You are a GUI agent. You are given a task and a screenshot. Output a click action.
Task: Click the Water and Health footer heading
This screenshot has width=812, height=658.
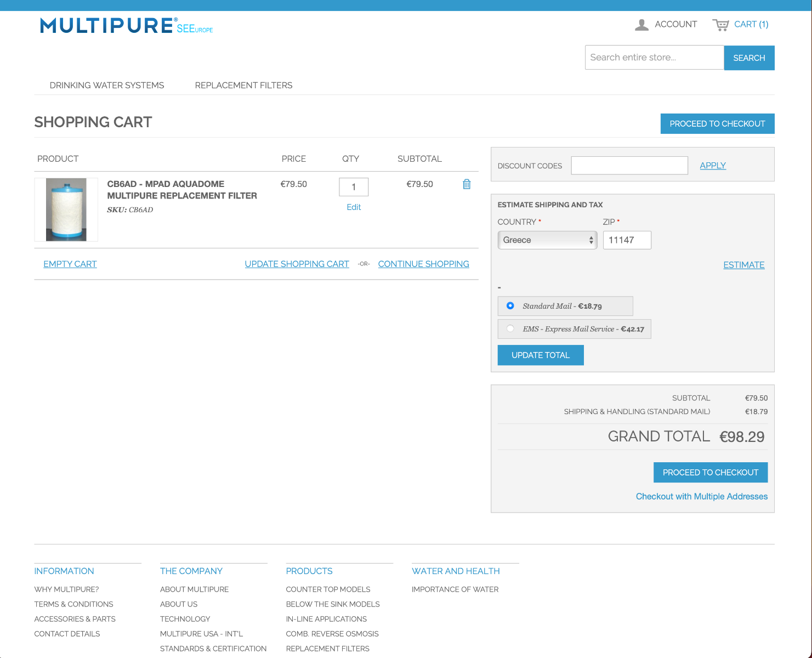[456, 571]
